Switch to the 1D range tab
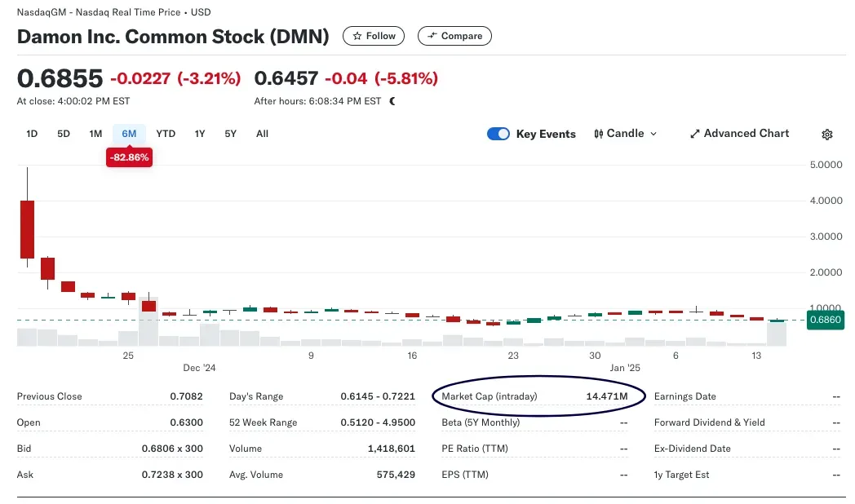855x504 pixels. pyautogui.click(x=32, y=134)
